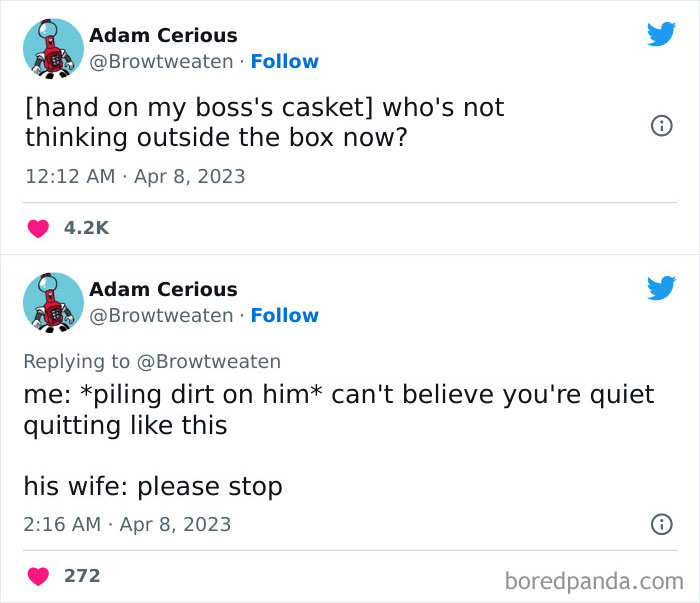Image resolution: width=700 pixels, height=603 pixels.
Task: Like the first tweet with 4.2K heart
Action: point(38,229)
